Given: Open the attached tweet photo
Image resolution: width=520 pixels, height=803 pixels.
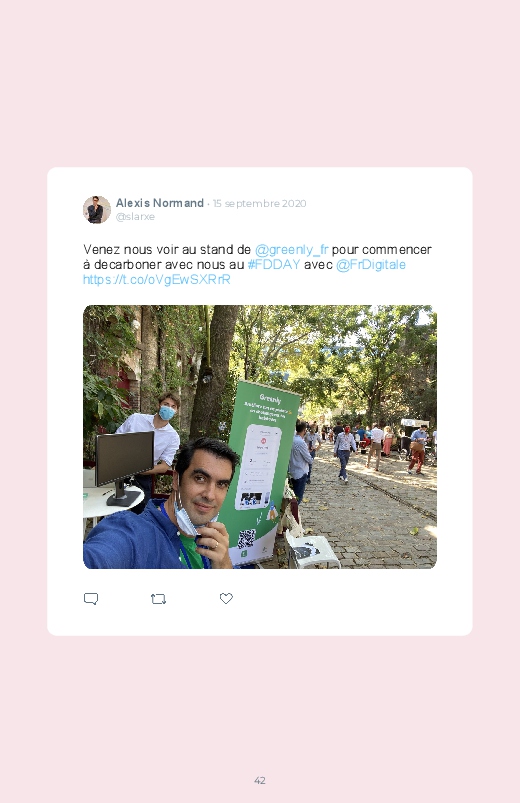Looking at the screenshot, I should click(x=260, y=437).
